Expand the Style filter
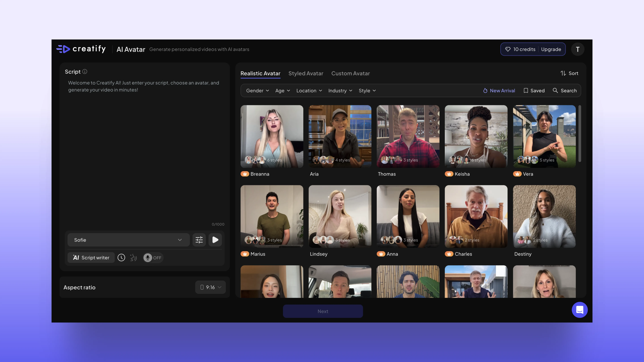 (x=367, y=91)
